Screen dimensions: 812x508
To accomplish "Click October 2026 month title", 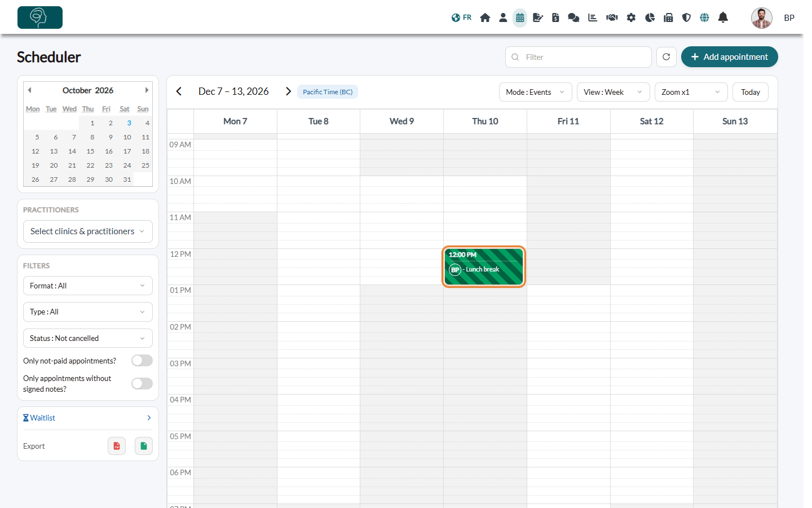I will point(88,90).
